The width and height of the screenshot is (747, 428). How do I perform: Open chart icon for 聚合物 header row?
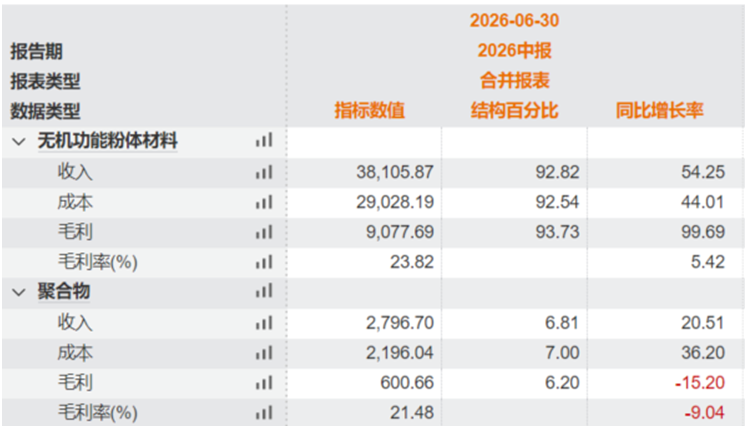coord(264,291)
